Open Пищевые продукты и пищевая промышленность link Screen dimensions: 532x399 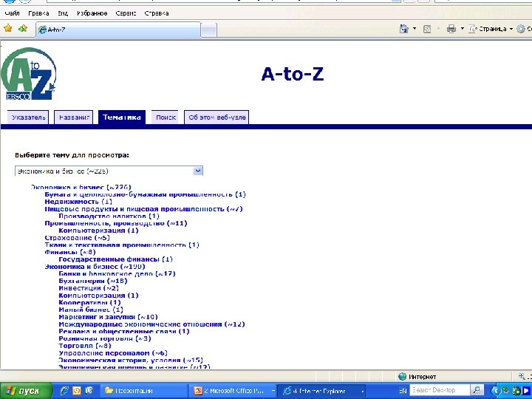pos(143,209)
